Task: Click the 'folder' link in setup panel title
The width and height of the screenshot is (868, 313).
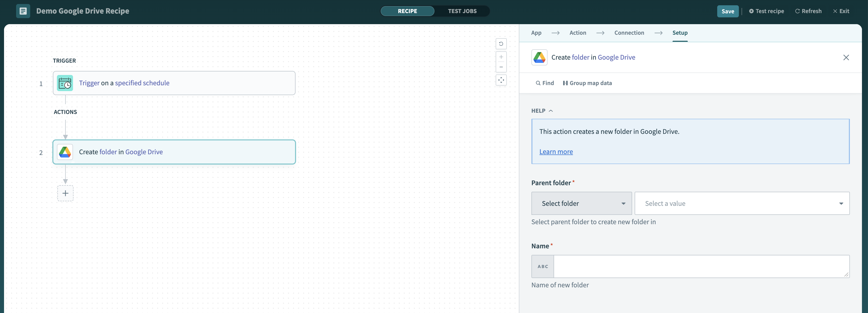Action: click(581, 57)
